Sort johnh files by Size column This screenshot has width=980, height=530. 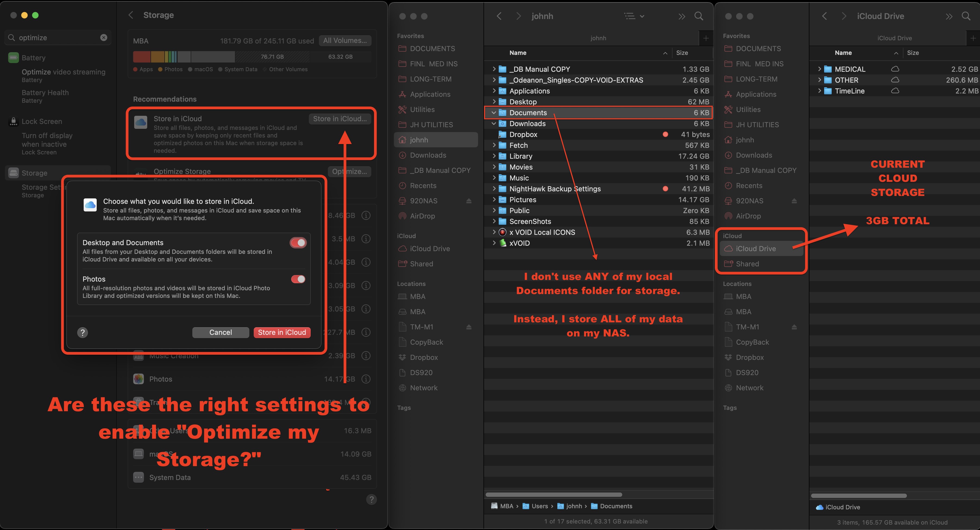(x=682, y=52)
